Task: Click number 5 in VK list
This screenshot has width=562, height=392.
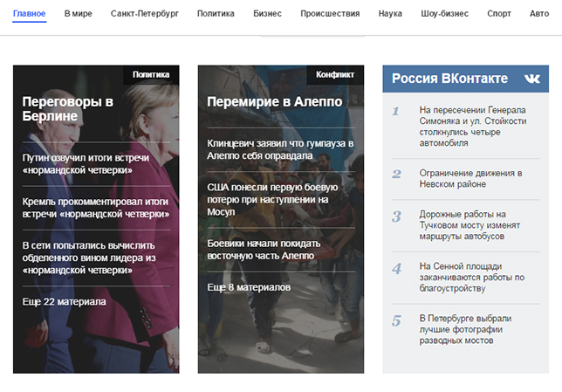Action: tap(396, 321)
